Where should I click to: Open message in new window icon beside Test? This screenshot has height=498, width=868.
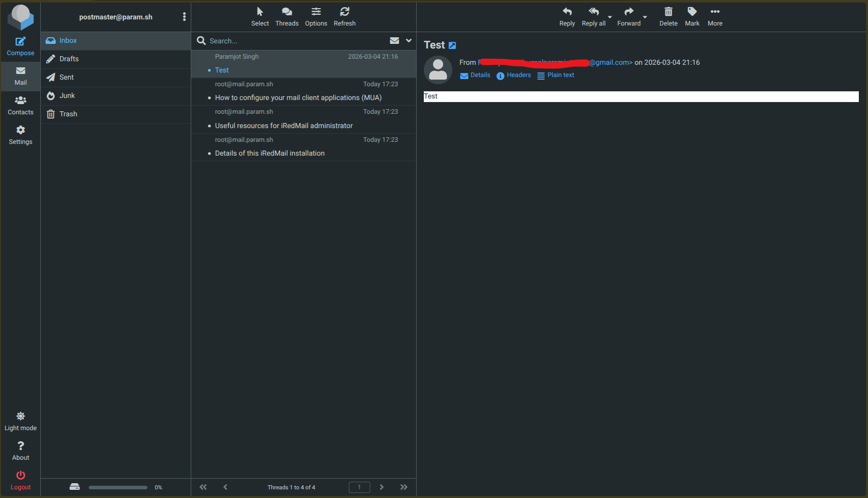(452, 45)
